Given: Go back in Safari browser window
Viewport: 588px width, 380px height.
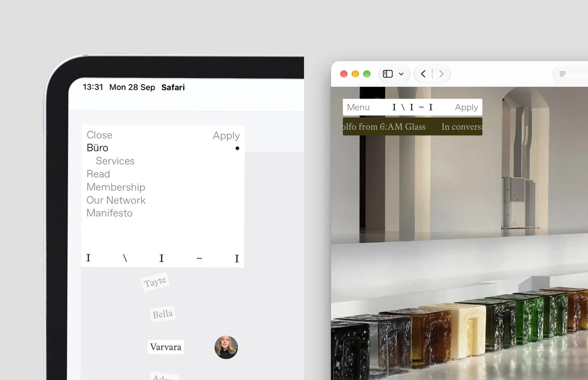Looking at the screenshot, I should click(423, 74).
